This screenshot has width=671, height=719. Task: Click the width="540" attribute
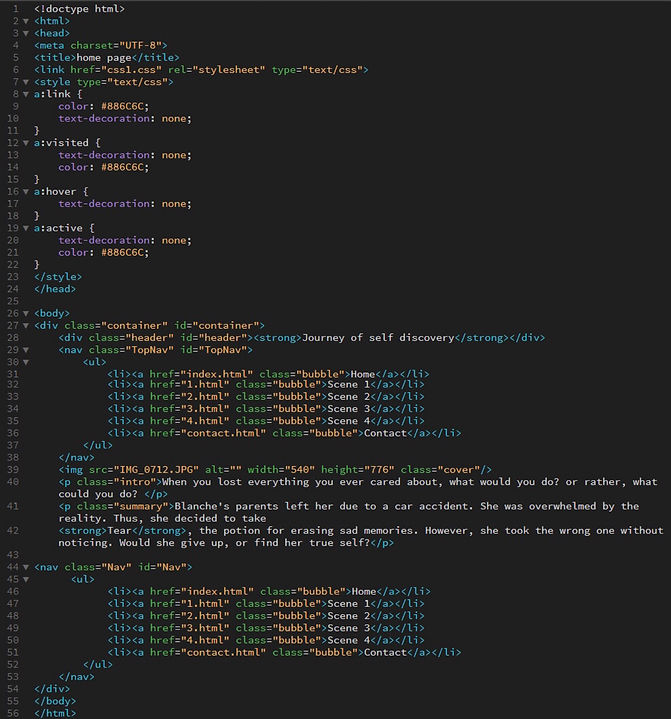tap(281, 470)
